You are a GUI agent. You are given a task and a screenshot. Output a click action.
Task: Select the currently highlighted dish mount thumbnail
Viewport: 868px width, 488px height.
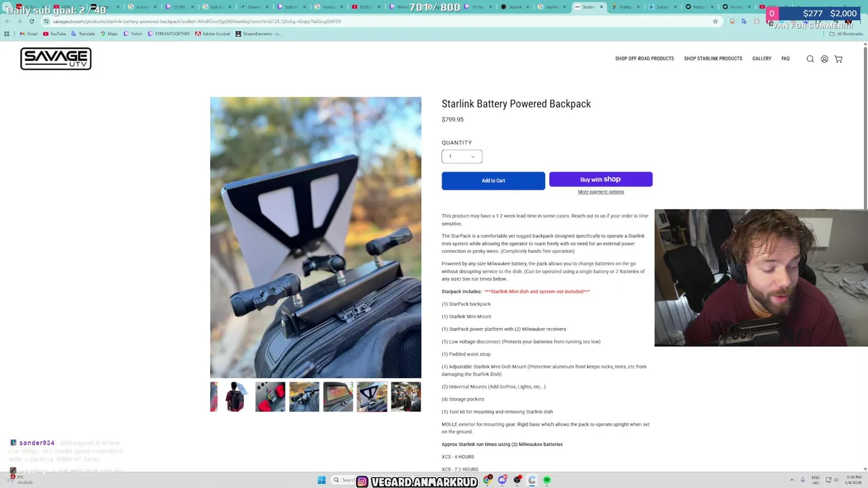pyautogui.click(x=372, y=397)
